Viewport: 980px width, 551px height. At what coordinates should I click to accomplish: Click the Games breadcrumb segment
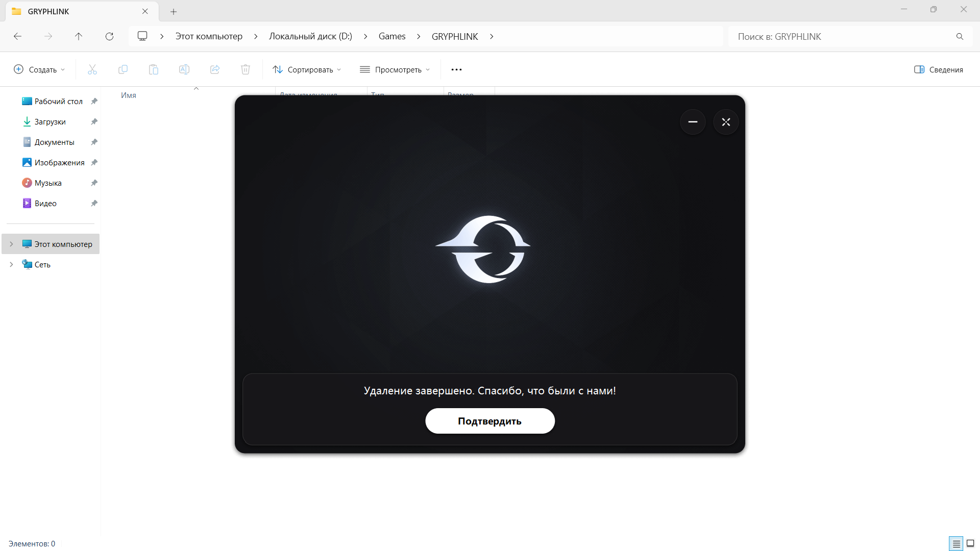(x=391, y=36)
